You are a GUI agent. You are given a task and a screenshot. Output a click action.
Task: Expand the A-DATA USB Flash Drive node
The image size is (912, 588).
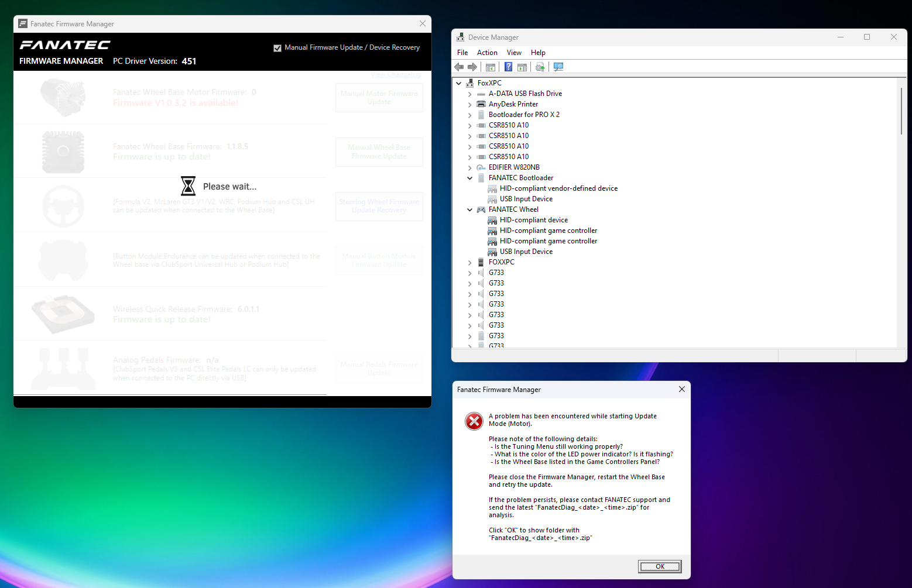point(469,94)
